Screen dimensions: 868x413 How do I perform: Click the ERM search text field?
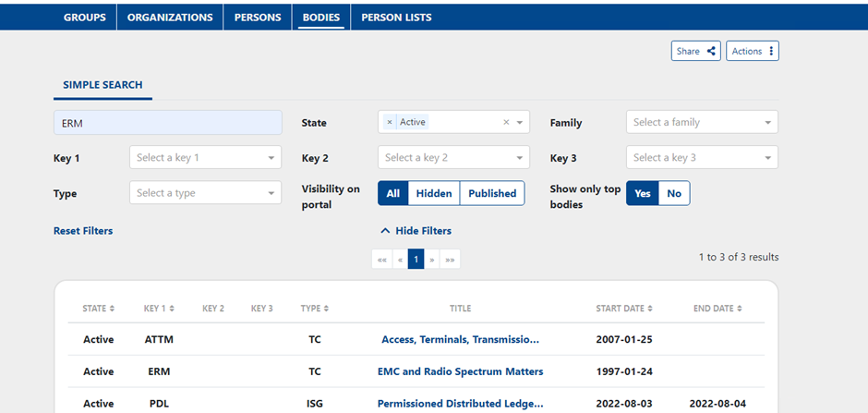click(167, 122)
